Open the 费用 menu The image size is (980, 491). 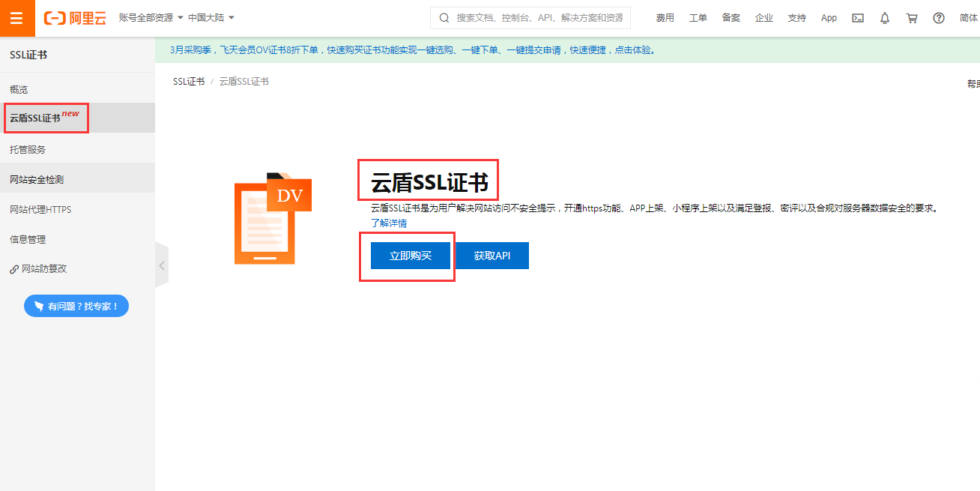pos(665,18)
